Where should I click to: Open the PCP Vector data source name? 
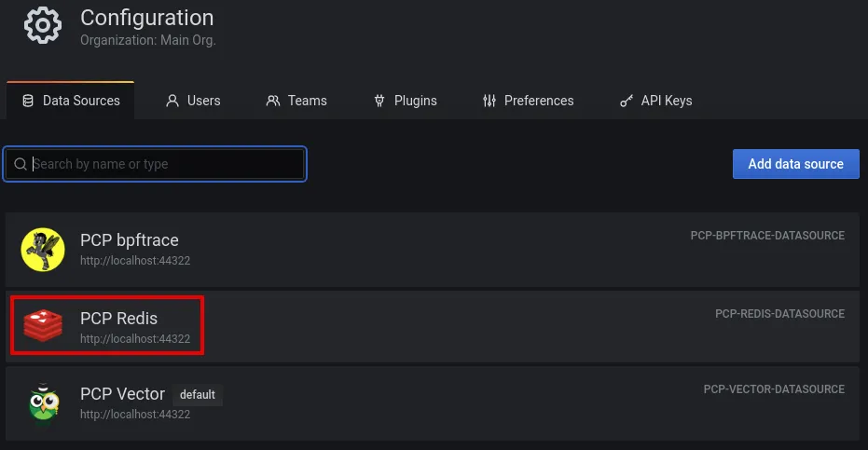[x=122, y=394]
